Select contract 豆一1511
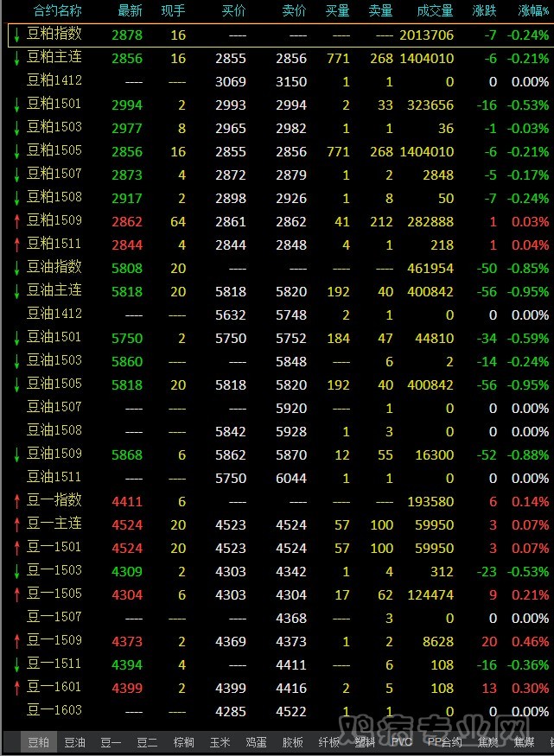Viewport: 554px width, 756px height. coord(281,664)
